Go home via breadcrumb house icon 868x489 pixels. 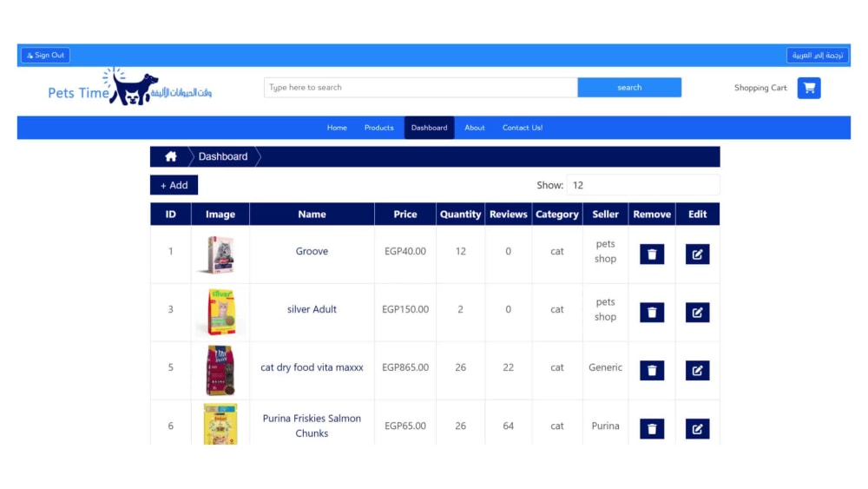pos(170,156)
